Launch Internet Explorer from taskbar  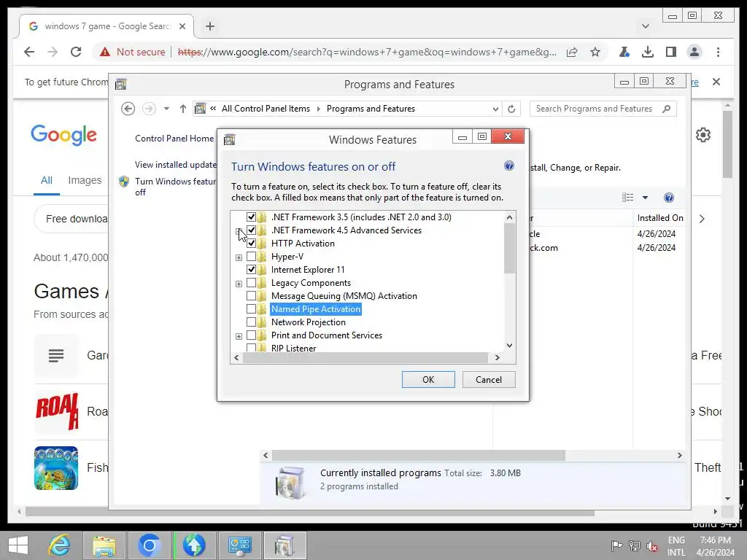pos(59,545)
